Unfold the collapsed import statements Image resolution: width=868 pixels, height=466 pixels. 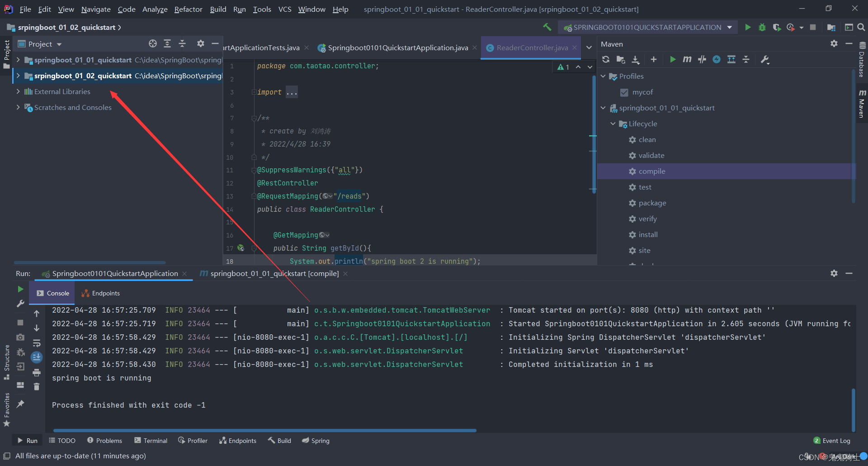[x=292, y=92]
